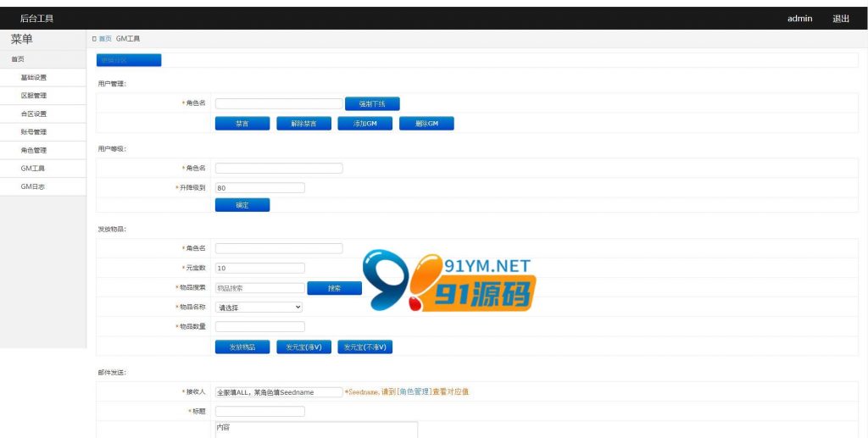The width and height of the screenshot is (868, 438).
Task: Click the 物品数量 input field
Action: (x=260, y=327)
